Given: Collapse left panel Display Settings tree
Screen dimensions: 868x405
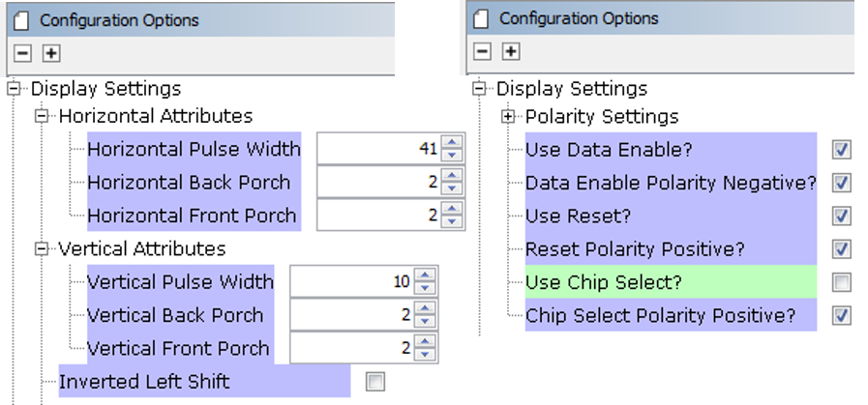Looking at the screenshot, I should 14,89.
